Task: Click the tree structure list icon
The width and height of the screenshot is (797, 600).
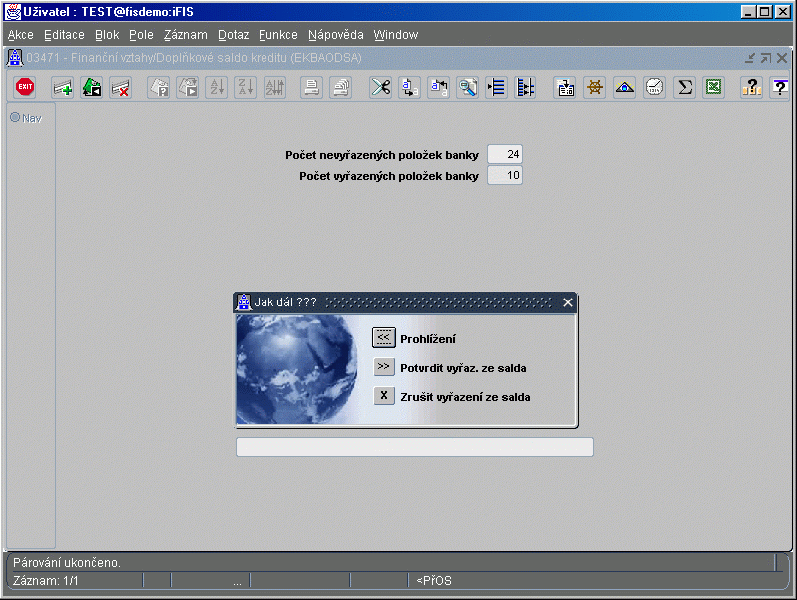Action: pyautogui.click(x=526, y=87)
